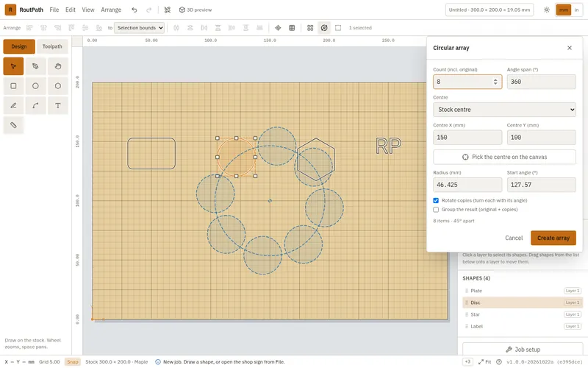Switch units to in
The height and width of the screenshot is (368, 588).
576,10
